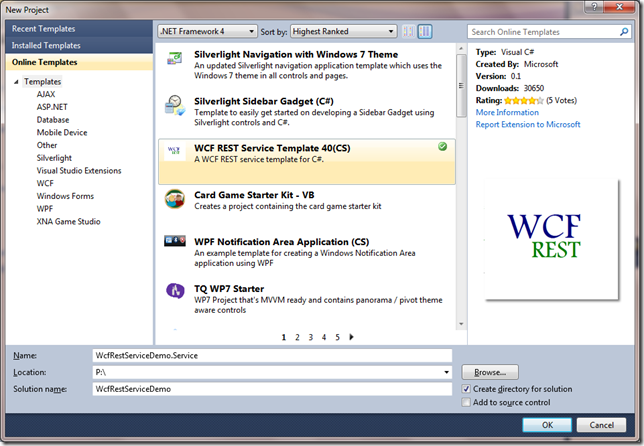Click the scrollbar down arrow
644x446 pixels.
coord(461,324)
